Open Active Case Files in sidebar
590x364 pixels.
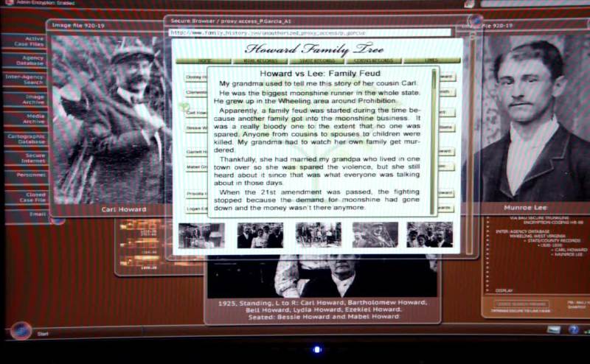point(34,41)
